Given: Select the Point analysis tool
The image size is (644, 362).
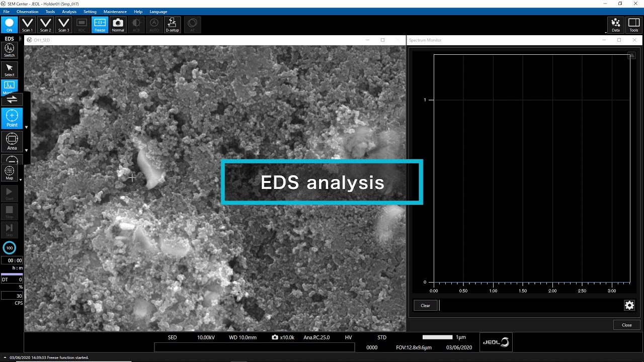Looking at the screenshot, I should pos(12,118).
